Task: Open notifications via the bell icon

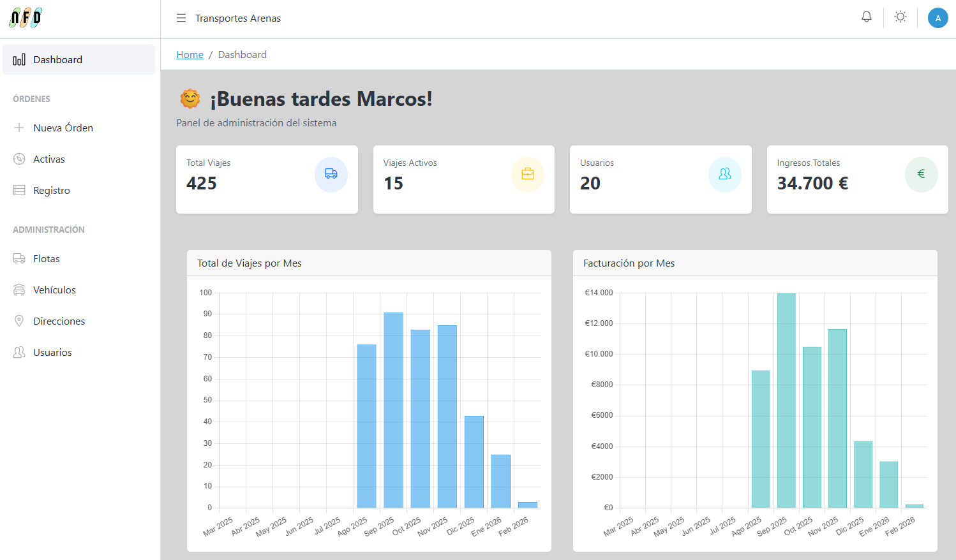Action: pos(866,17)
